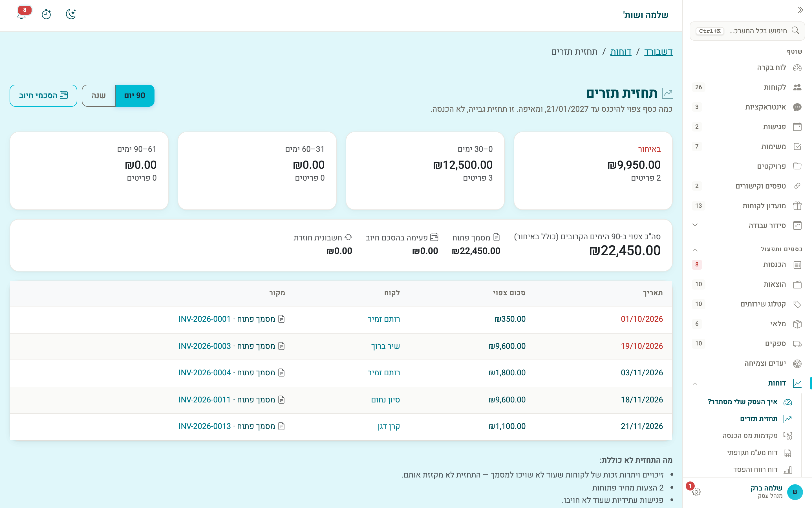Viewport: 812px width, 508px height.
Task: Focus the global search field
Action: (x=747, y=31)
